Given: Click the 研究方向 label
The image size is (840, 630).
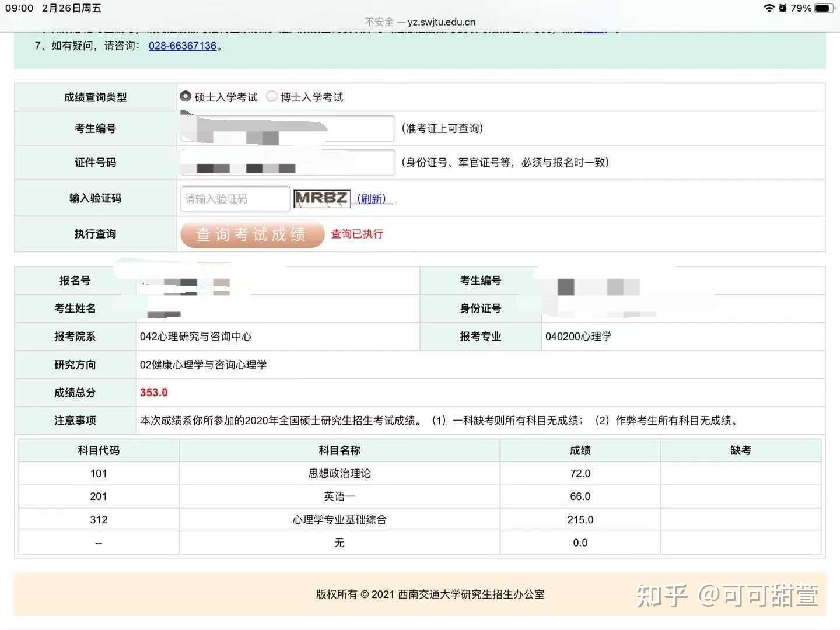Looking at the screenshot, I should coord(75,365).
